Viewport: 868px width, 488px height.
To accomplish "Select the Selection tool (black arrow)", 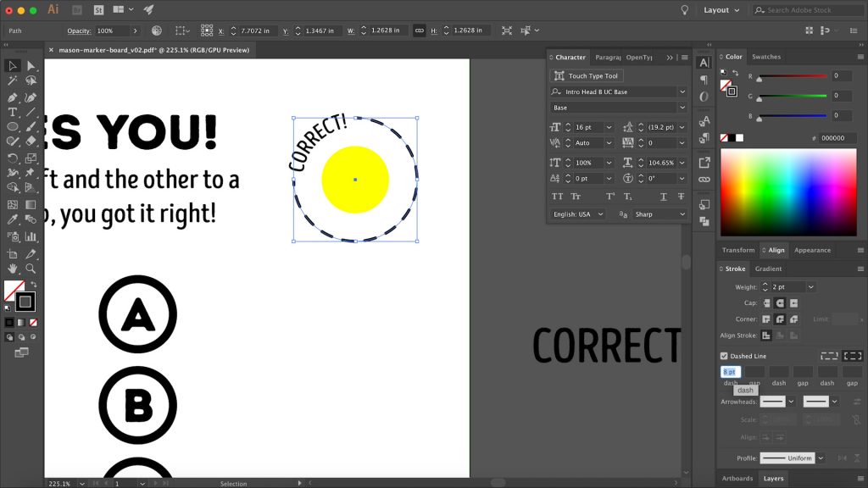I will point(12,66).
